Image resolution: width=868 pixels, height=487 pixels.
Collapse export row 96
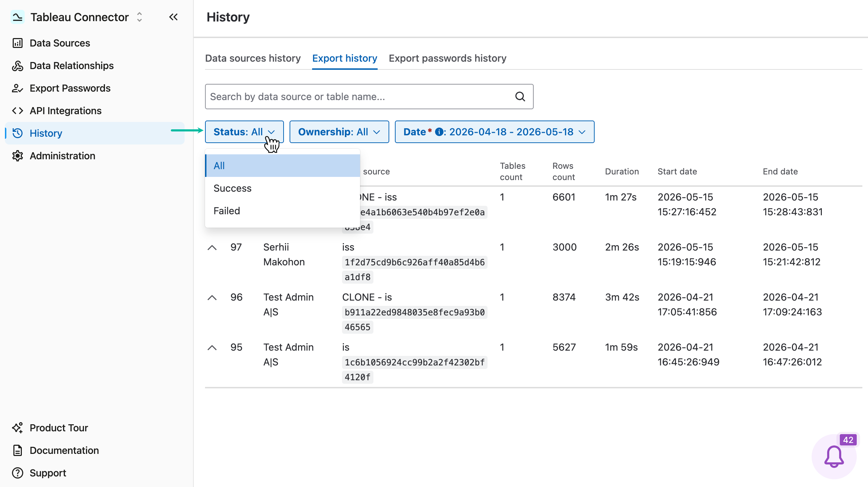212,297
